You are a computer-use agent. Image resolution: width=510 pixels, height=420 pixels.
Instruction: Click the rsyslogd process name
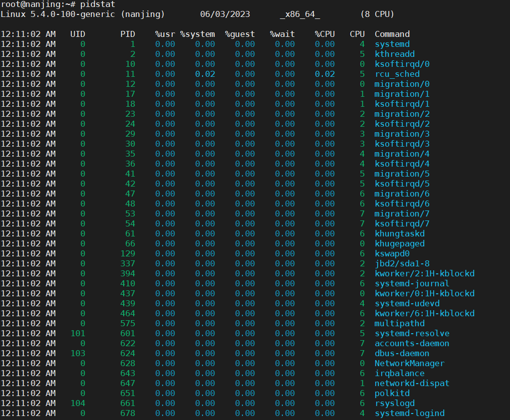click(x=394, y=403)
